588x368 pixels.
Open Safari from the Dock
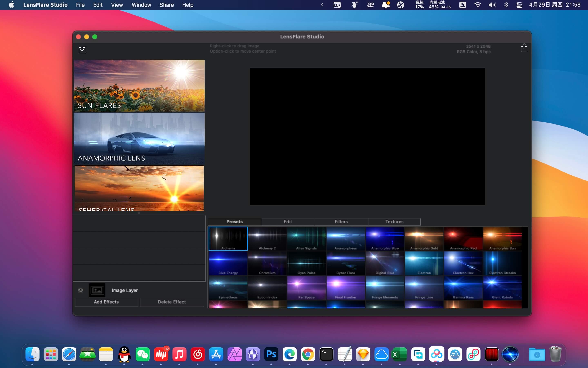[69, 354]
